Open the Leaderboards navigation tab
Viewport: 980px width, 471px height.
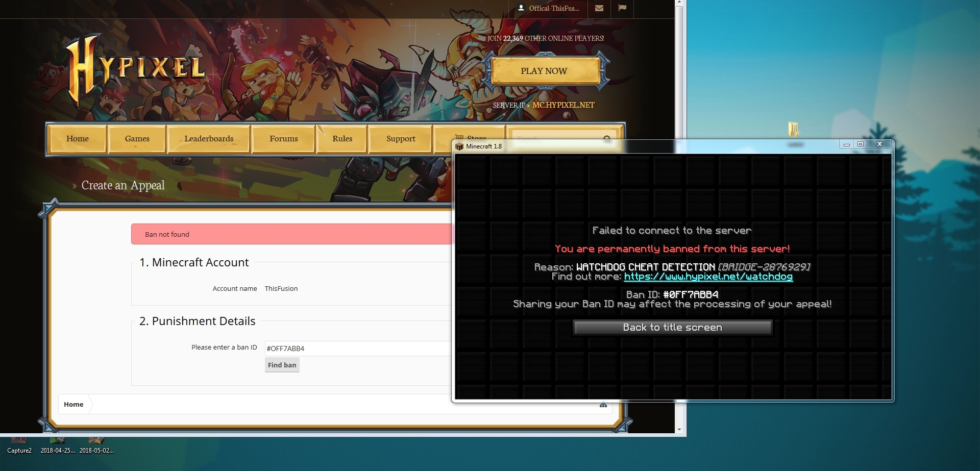click(x=209, y=139)
